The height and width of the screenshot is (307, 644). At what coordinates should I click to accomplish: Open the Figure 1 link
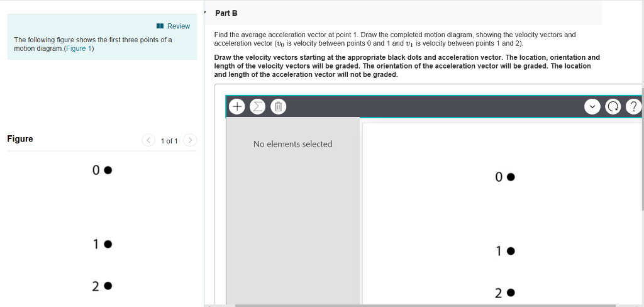tap(79, 48)
